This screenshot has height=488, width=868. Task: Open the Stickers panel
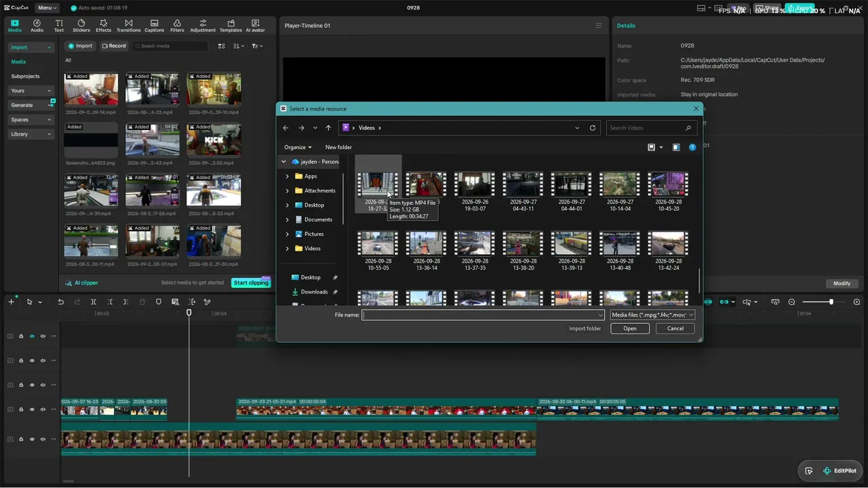click(81, 26)
